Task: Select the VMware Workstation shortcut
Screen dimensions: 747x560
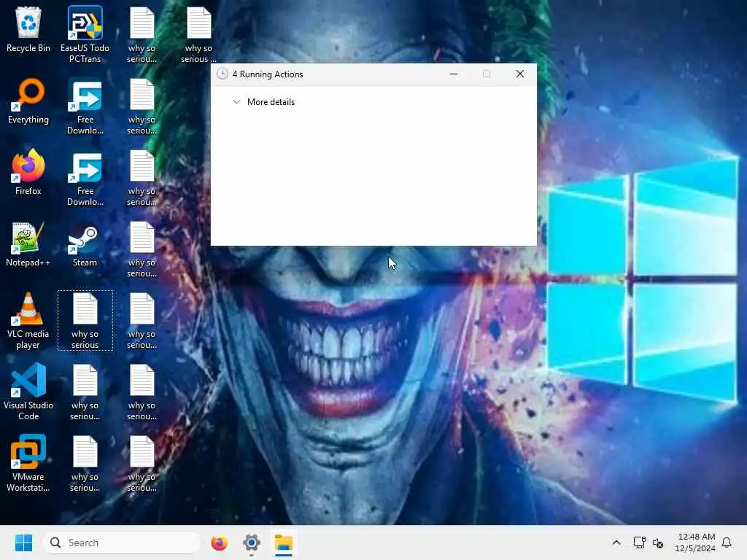Action: tap(28, 463)
